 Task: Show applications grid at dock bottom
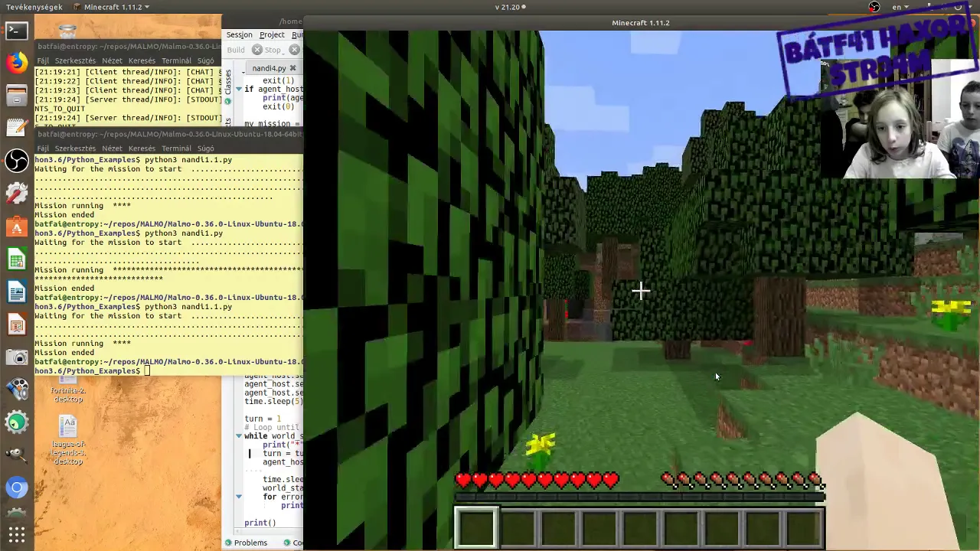pyautogui.click(x=17, y=534)
